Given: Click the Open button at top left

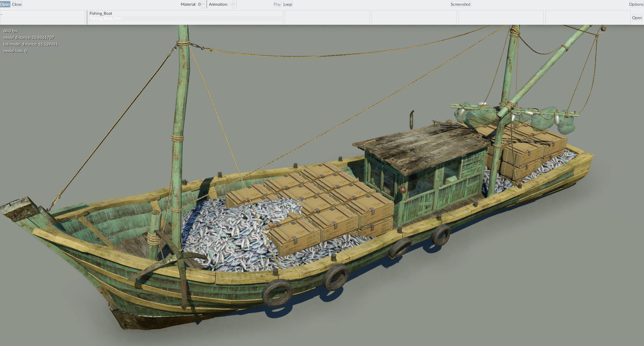Looking at the screenshot, I should (5, 4).
